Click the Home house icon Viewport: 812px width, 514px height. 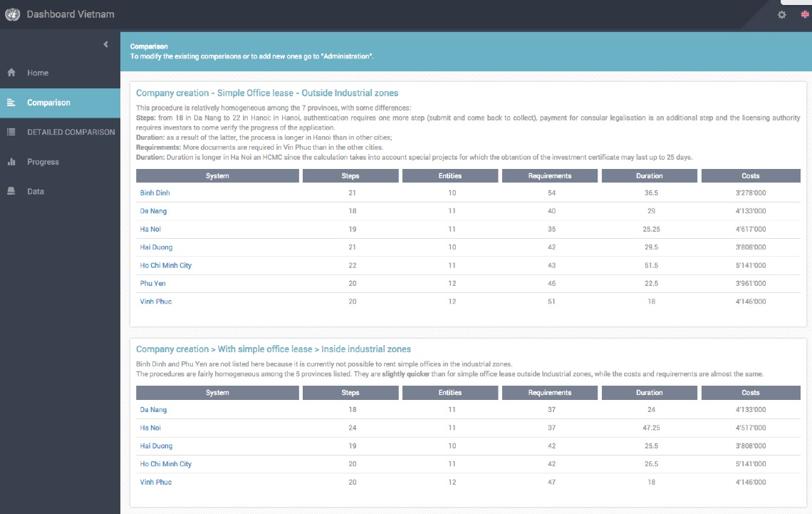pyautogui.click(x=11, y=73)
